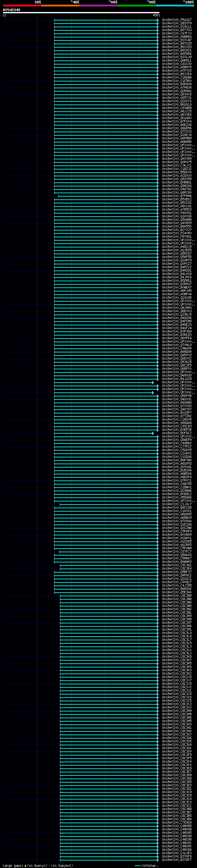
Task: Click the orange ~40% identity scale segment
Action: [60, 6]
